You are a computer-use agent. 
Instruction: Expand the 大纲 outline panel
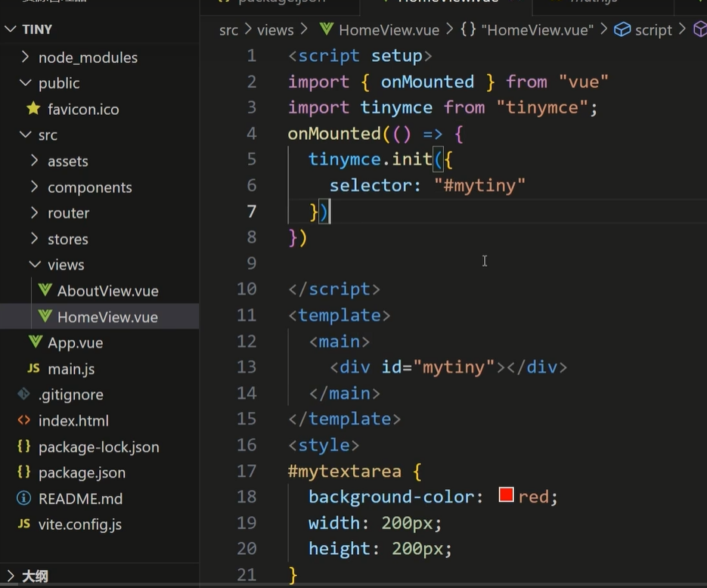coord(11,575)
